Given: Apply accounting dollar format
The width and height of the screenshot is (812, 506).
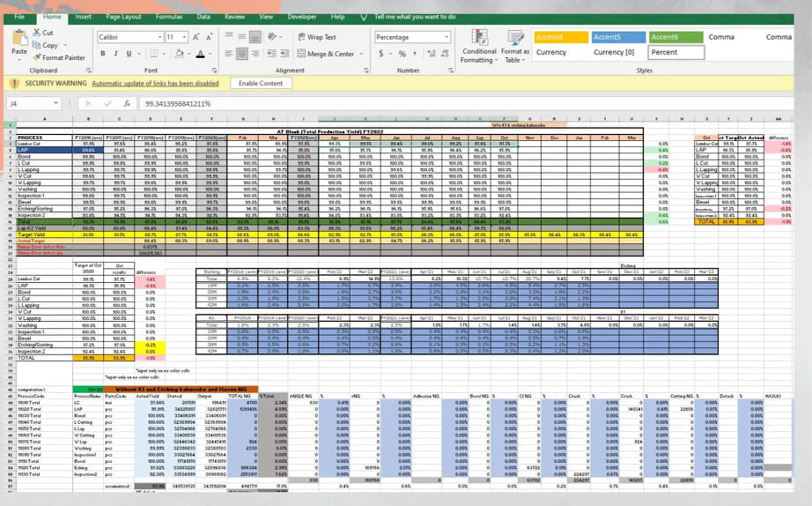Looking at the screenshot, I should pyautogui.click(x=381, y=54).
